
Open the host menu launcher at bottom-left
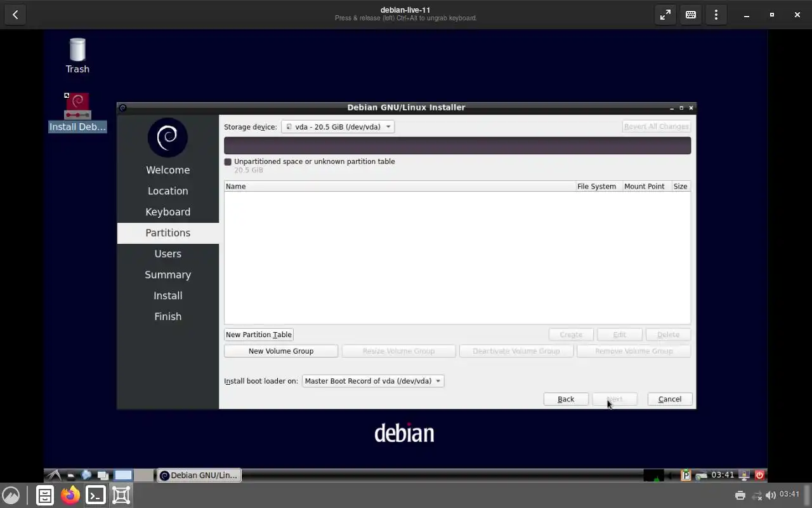click(11, 495)
